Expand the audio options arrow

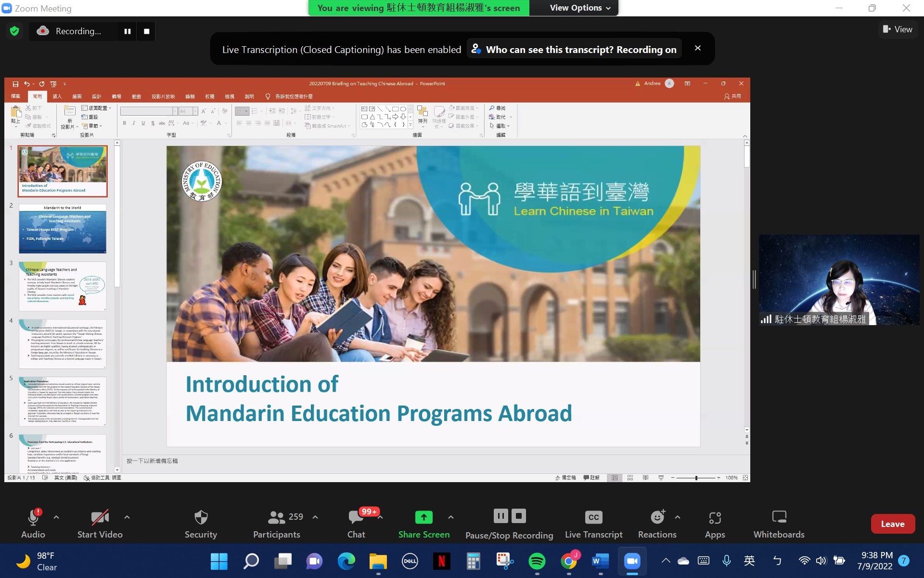coord(56,517)
